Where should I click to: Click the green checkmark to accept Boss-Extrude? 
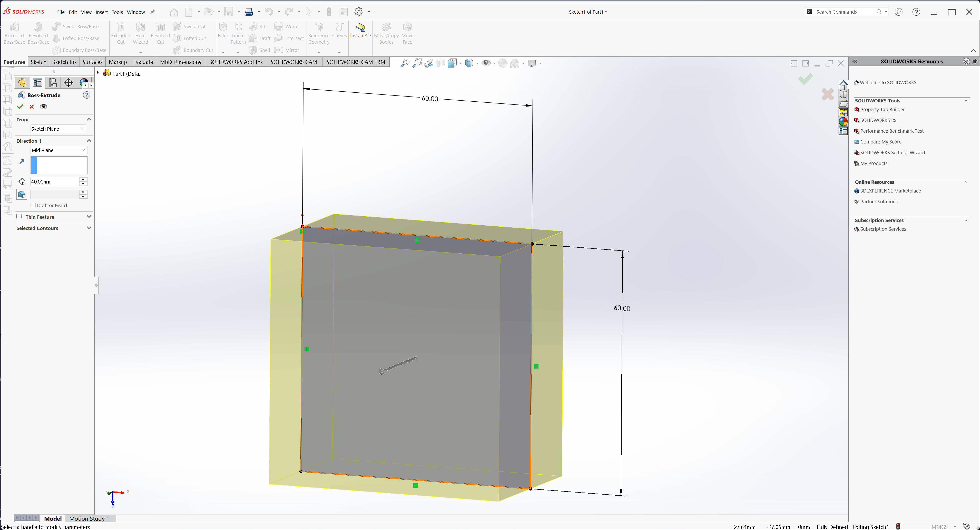[x=20, y=107]
